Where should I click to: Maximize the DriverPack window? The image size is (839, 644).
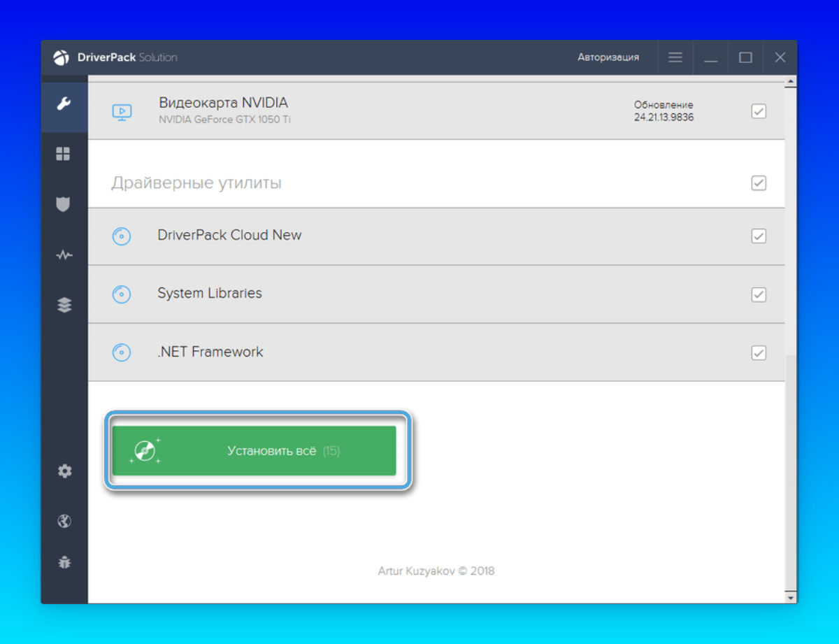(745, 57)
